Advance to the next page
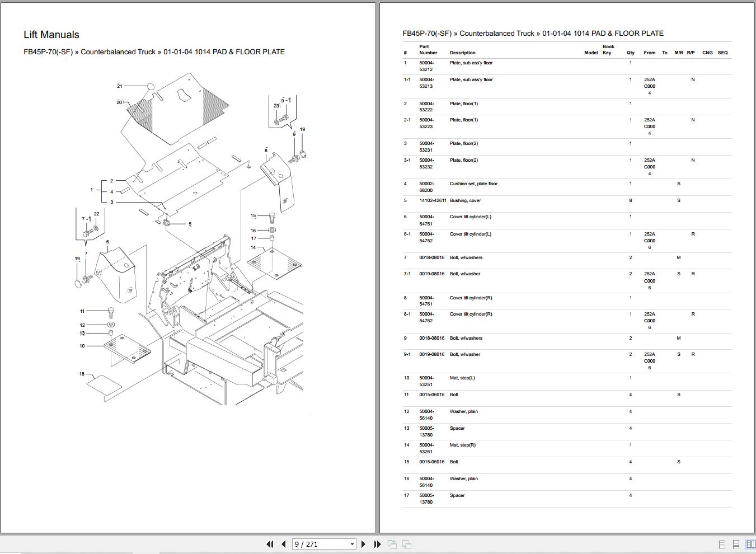Screen dimensions: 756x554 (363, 543)
